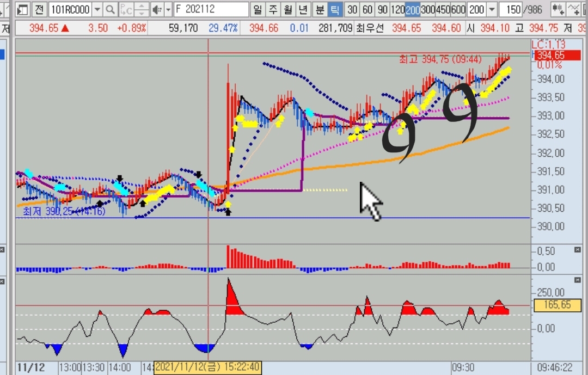588x375 pixels.
Task: Open the custom interval dropdown arrow
Action: pos(492,9)
